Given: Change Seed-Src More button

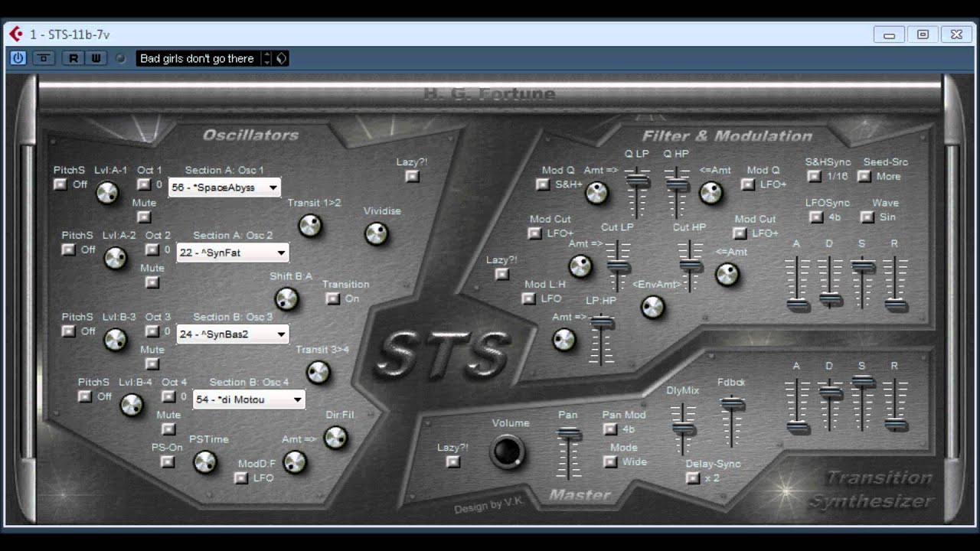Looking at the screenshot, I should point(864,176).
